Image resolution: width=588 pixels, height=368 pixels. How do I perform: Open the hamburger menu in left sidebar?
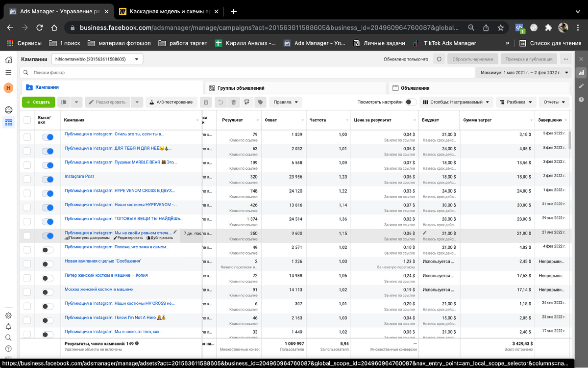click(8, 73)
